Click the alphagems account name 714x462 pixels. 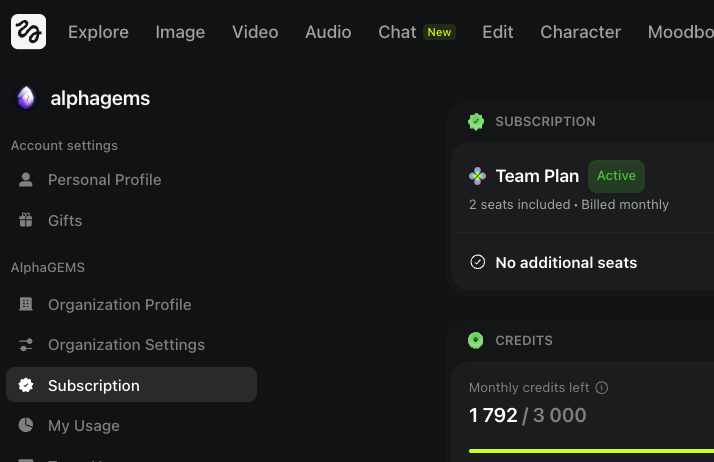click(x=100, y=98)
